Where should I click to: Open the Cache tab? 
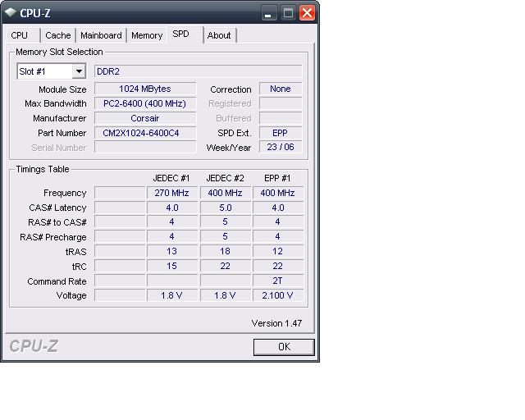(58, 35)
